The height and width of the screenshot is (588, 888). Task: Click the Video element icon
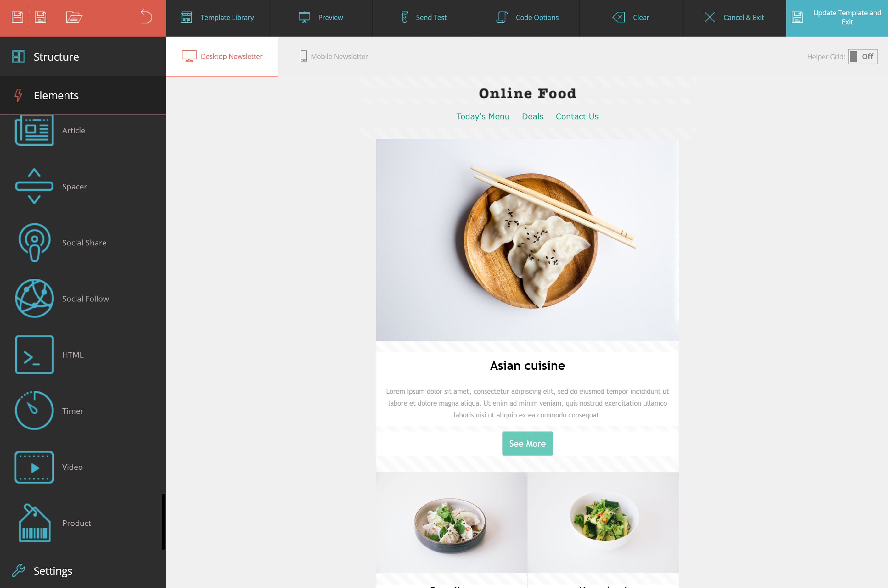click(33, 467)
